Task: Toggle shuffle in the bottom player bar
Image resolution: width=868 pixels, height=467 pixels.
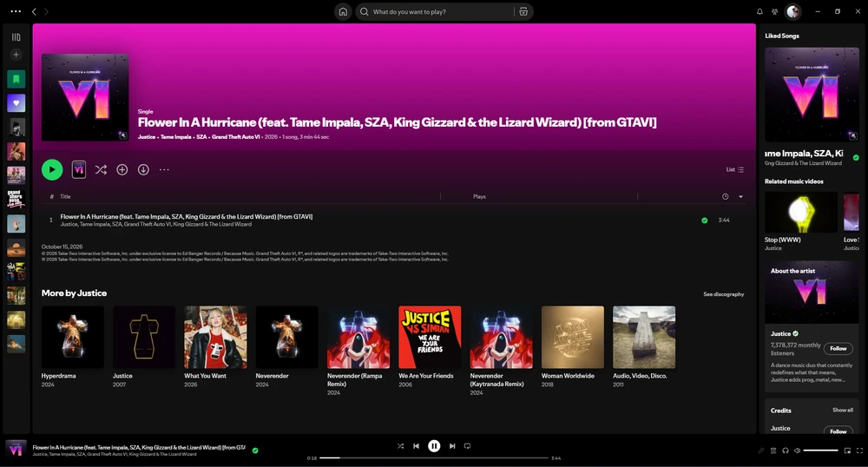Action: (400, 446)
